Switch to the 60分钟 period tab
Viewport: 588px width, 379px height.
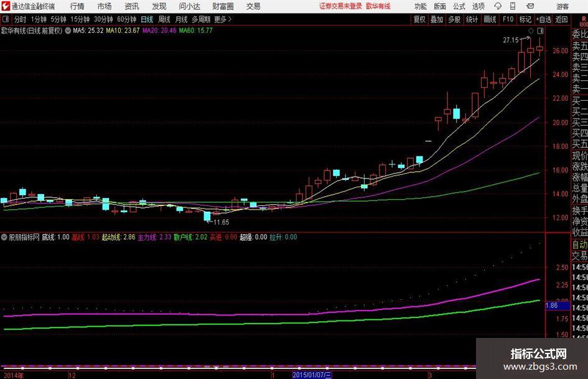pyautogui.click(x=126, y=19)
